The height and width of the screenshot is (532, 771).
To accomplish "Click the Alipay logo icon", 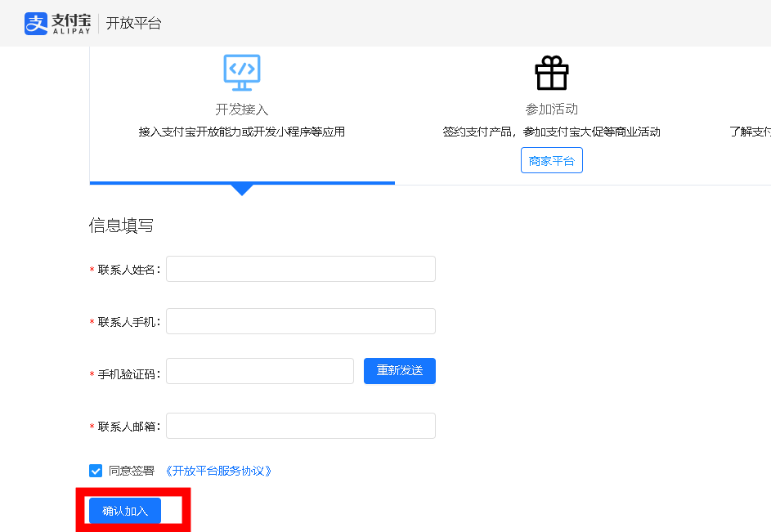I will (x=36, y=24).
